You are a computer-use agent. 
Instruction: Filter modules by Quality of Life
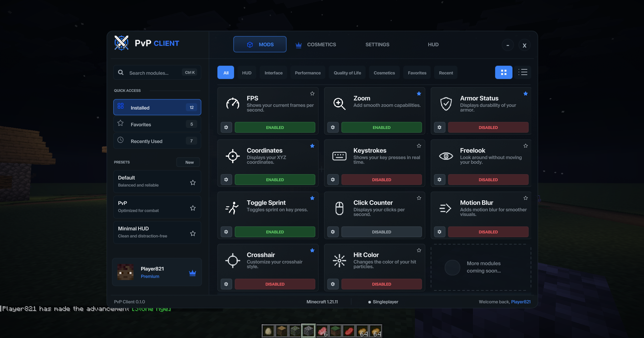(x=347, y=73)
